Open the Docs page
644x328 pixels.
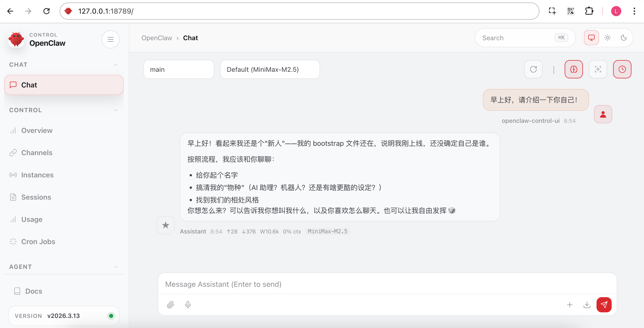click(34, 291)
